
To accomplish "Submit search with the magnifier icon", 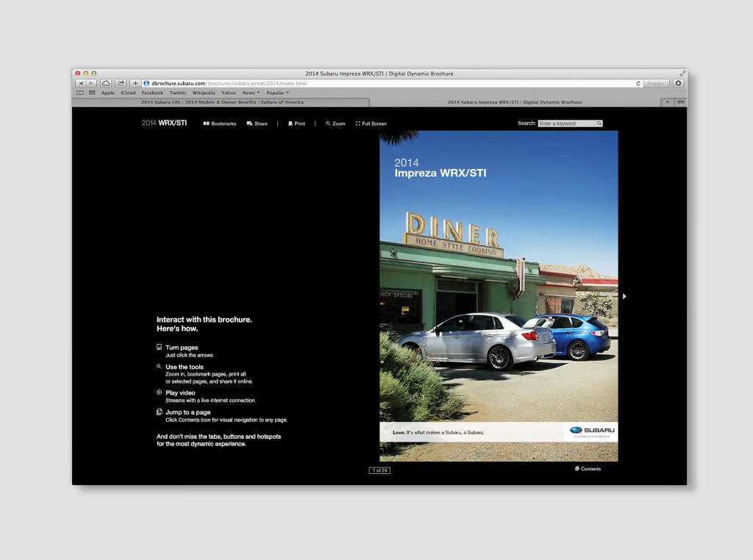I will coord(599,123).
